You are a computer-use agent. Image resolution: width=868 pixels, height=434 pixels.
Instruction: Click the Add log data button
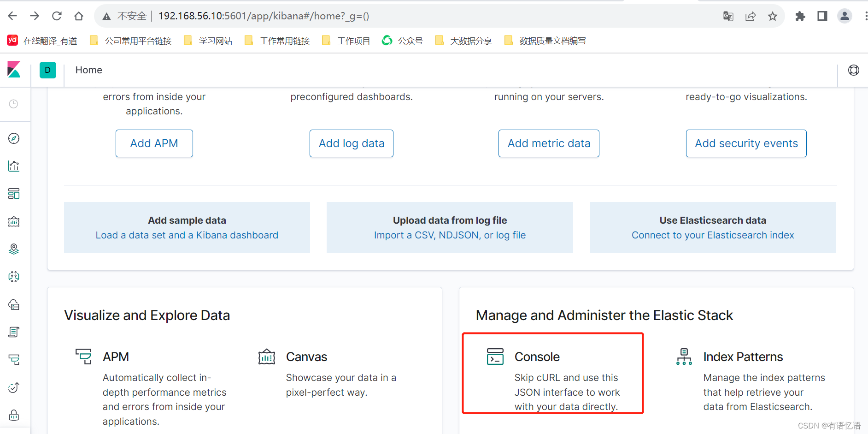pos(352,143)
